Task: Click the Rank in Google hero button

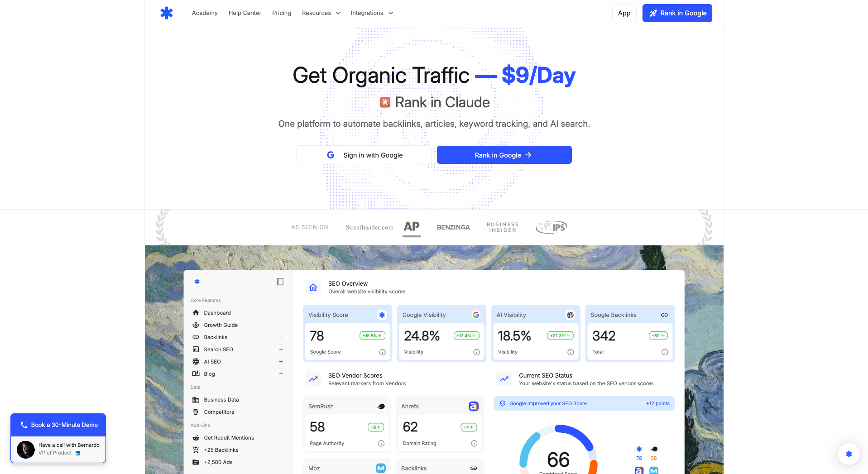Action: [x=504, y=155]
